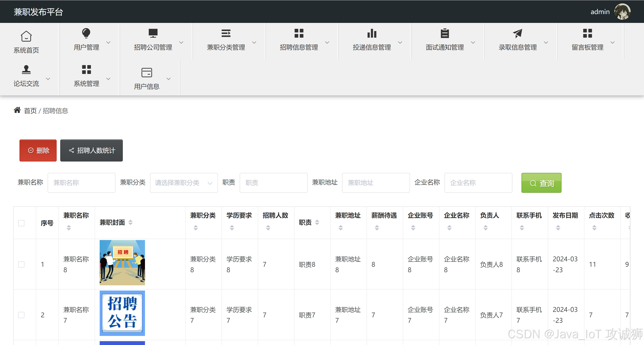
Task: Sort by the 兼职名称 column arrows
Action: coord(69,228)
